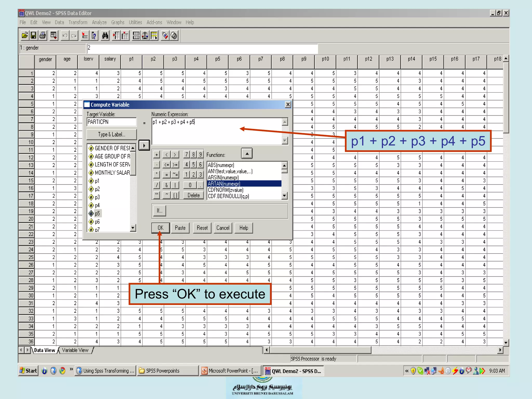The height and width of the screenshot is (399, 532).
Task: Click Using Spss Transforming taskbar button
Action: [x=105, y=371]
